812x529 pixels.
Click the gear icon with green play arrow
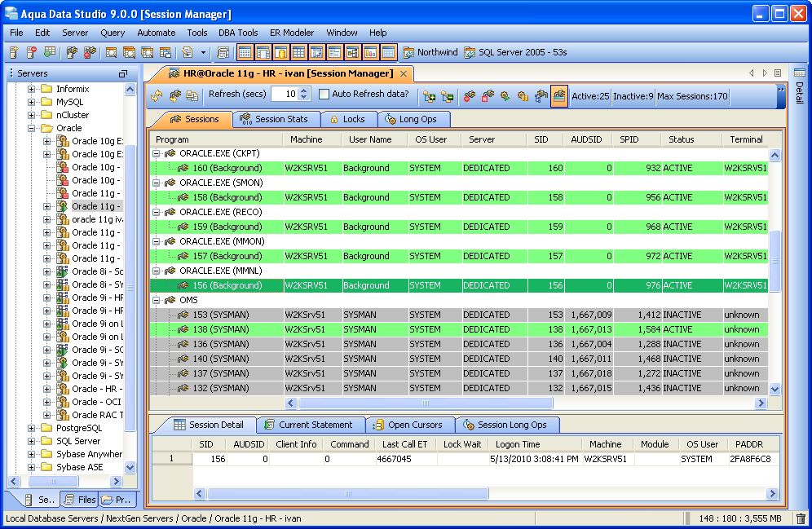505,96
